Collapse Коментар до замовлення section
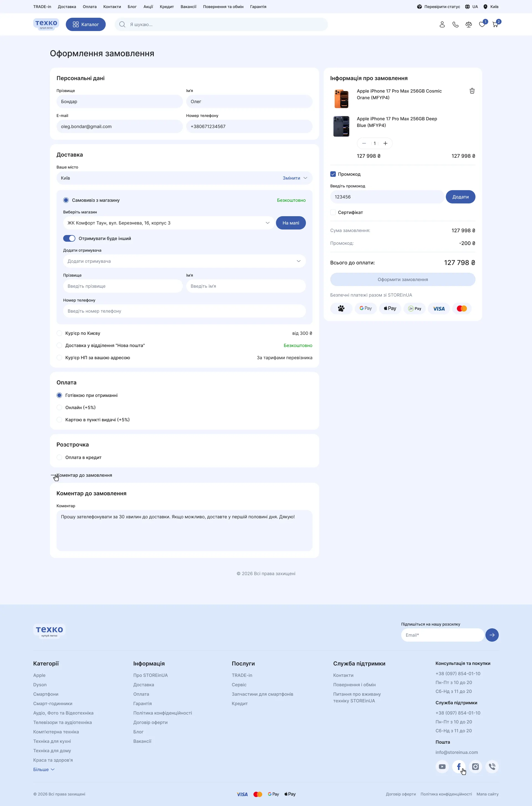 coord(81,475)
